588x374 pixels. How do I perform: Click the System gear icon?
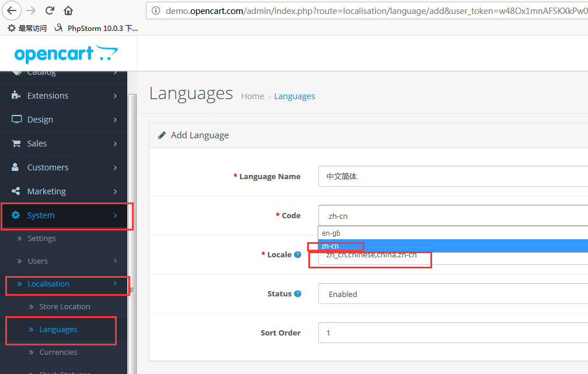click(15, 215)
